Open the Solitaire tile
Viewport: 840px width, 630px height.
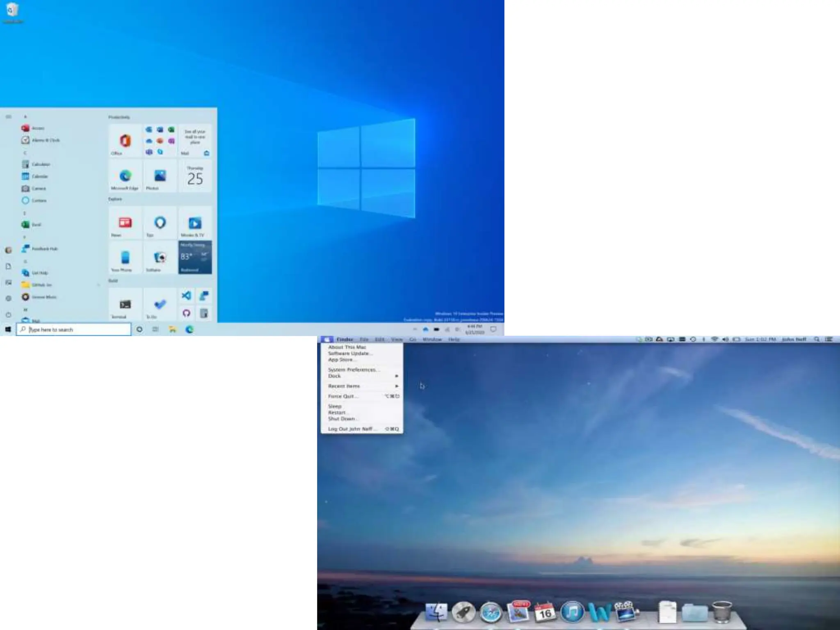[160, 258]
